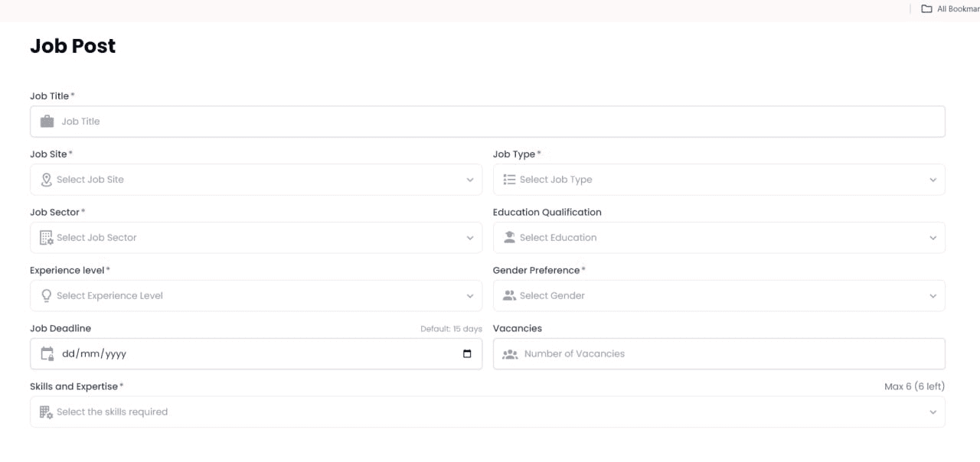
Task: Click the dd/mm/yyyy date text
Action: pos(94,354)
